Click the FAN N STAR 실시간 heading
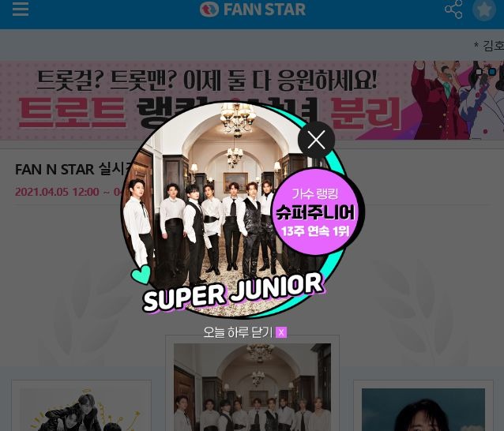The image size is (504, 431). 73,169
